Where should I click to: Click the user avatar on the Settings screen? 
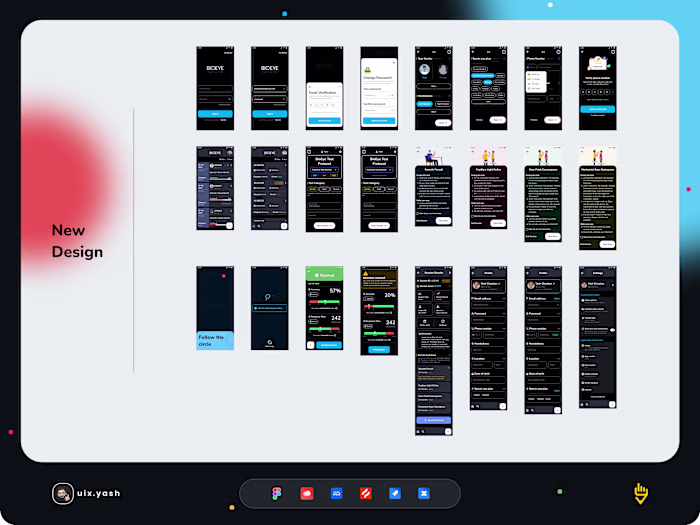coord(584,285)
